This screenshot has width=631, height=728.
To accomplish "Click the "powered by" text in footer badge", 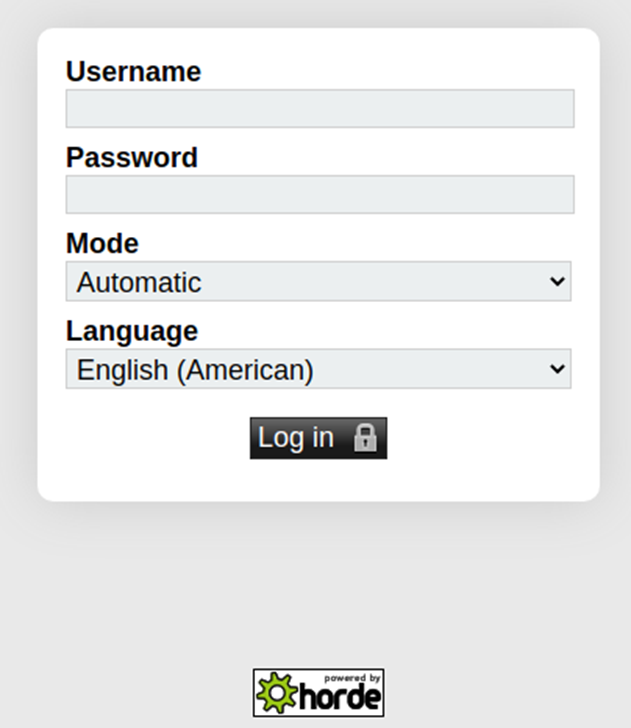I will coord(352,678).
